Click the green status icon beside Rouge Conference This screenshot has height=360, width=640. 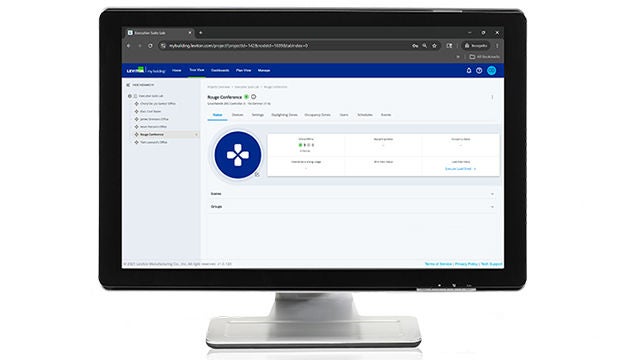[246, 97]
